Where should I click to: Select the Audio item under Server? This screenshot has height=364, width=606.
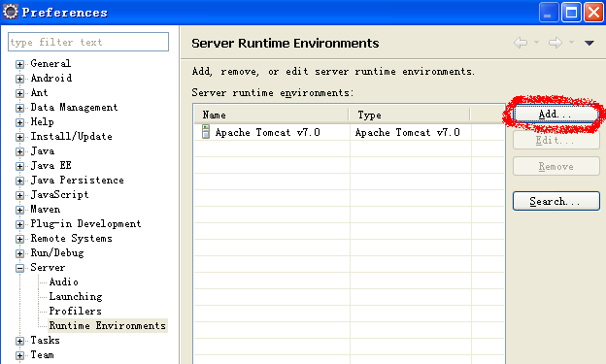pyautogui.click(x=64, y=282)
